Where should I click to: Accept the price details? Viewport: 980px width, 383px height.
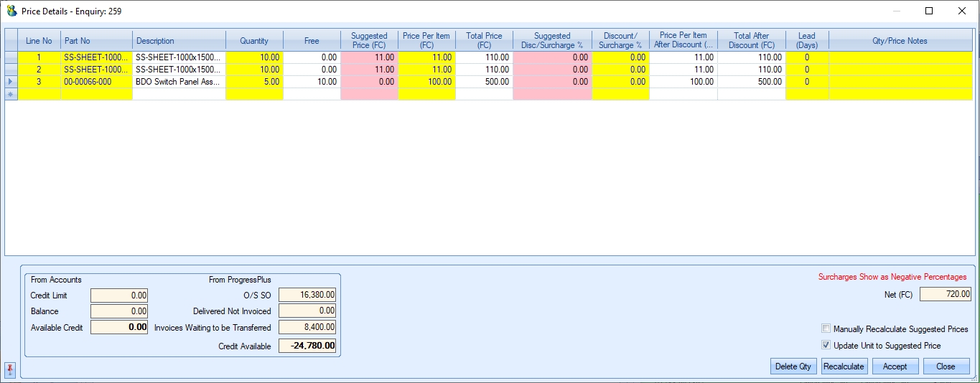click(895, 367)
